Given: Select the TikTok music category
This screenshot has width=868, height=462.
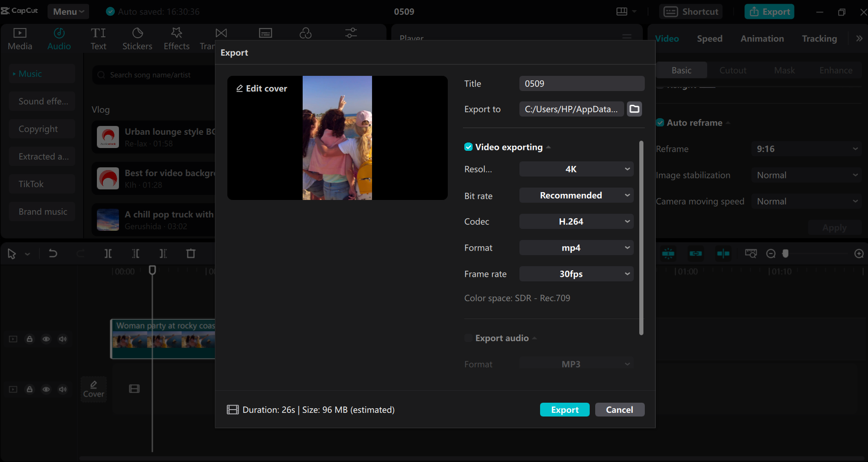Looking at the screenshot, I should click(41, 183).
